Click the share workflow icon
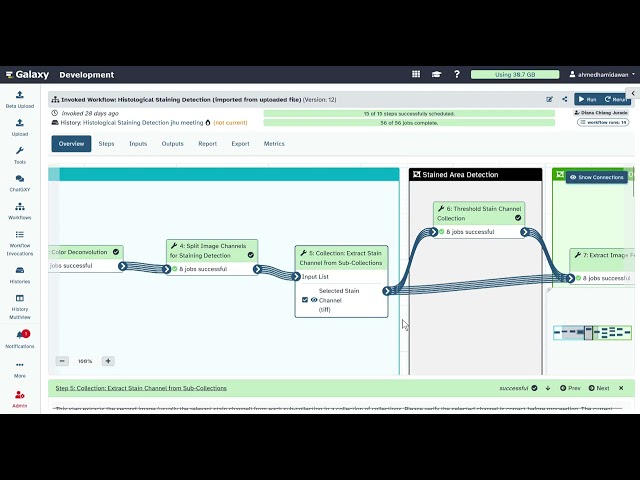This screenshot has height=480, width=640. [x=564, y=99]
